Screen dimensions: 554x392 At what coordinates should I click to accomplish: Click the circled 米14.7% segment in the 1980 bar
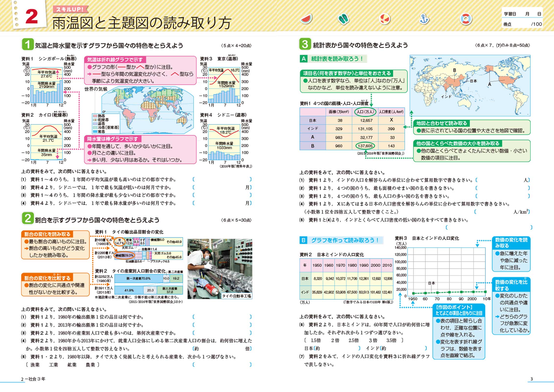[x=120, y=242]
